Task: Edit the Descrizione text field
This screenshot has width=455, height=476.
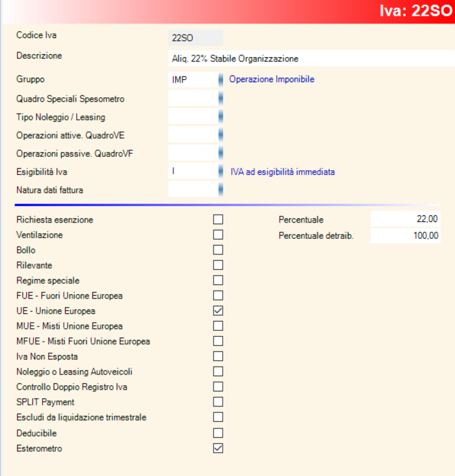Action: 311,58
